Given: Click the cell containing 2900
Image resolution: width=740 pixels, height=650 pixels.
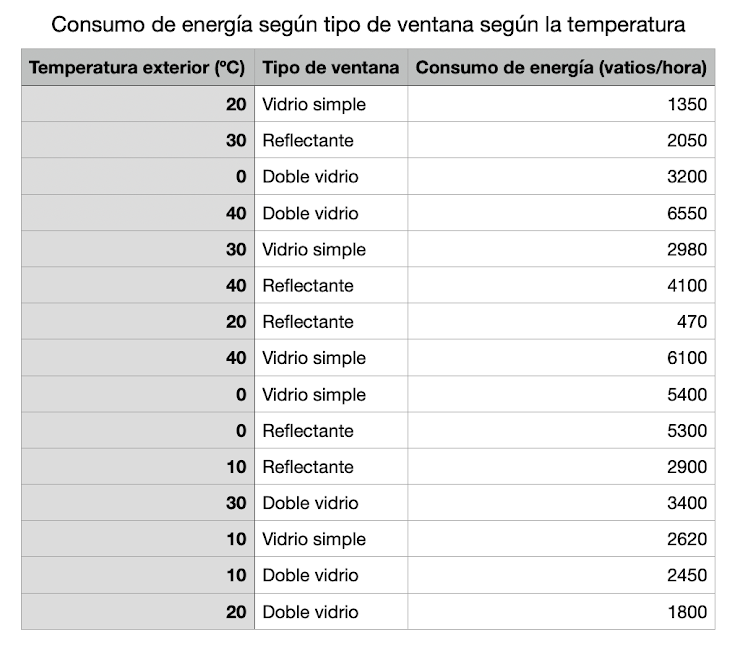Looking at the screenshot, I should pyautogui.click(x=561, y=467).
